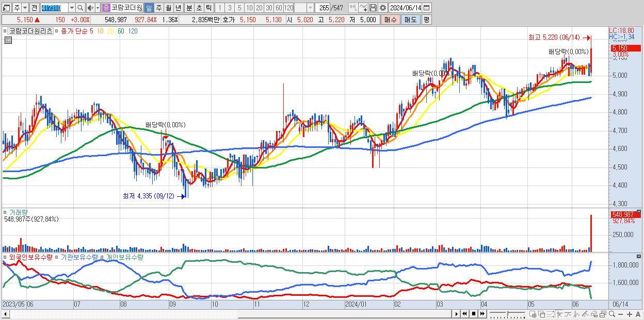Open chart settings gear icon
Screen dimensions: 644x320
(x=382, y=8)
